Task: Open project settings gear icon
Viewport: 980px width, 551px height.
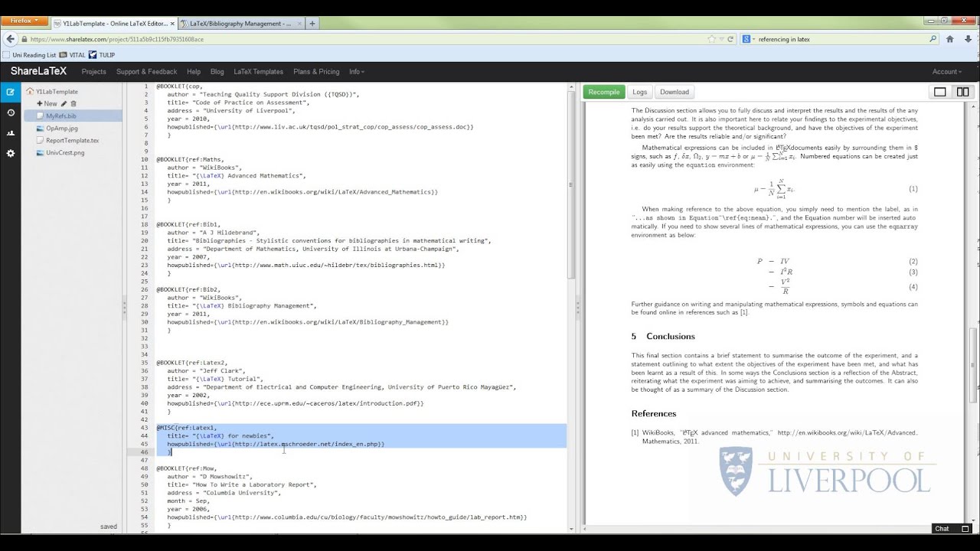Action: pyautogui.click(x=11, y=154)
